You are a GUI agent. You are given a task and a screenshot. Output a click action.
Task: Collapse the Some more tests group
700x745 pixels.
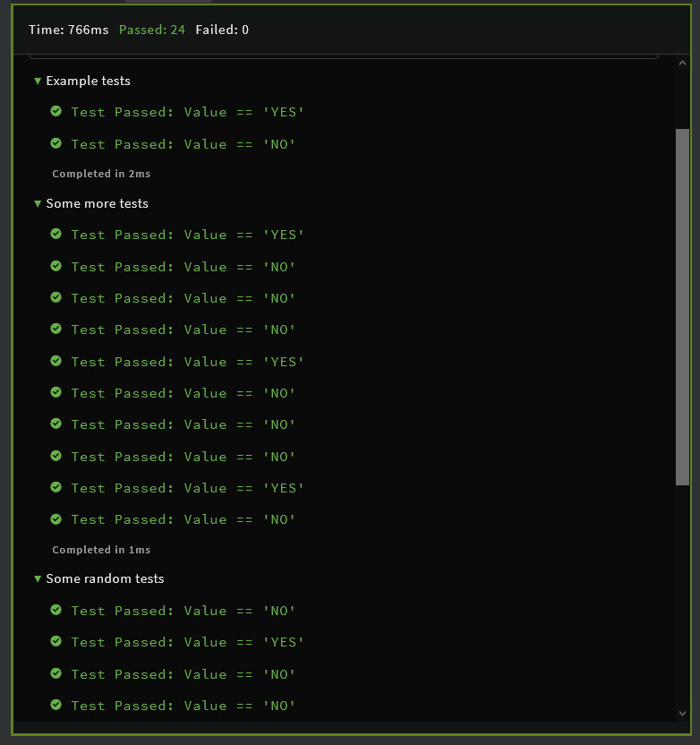click(x=38, y=204)
